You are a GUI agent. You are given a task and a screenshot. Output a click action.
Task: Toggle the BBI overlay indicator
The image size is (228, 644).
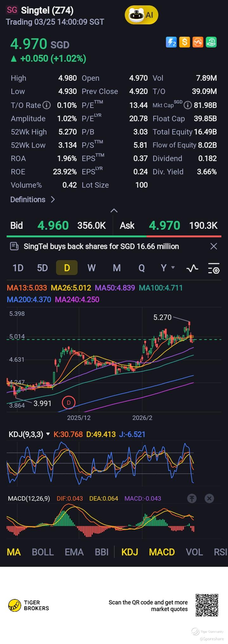click(102, 552)
